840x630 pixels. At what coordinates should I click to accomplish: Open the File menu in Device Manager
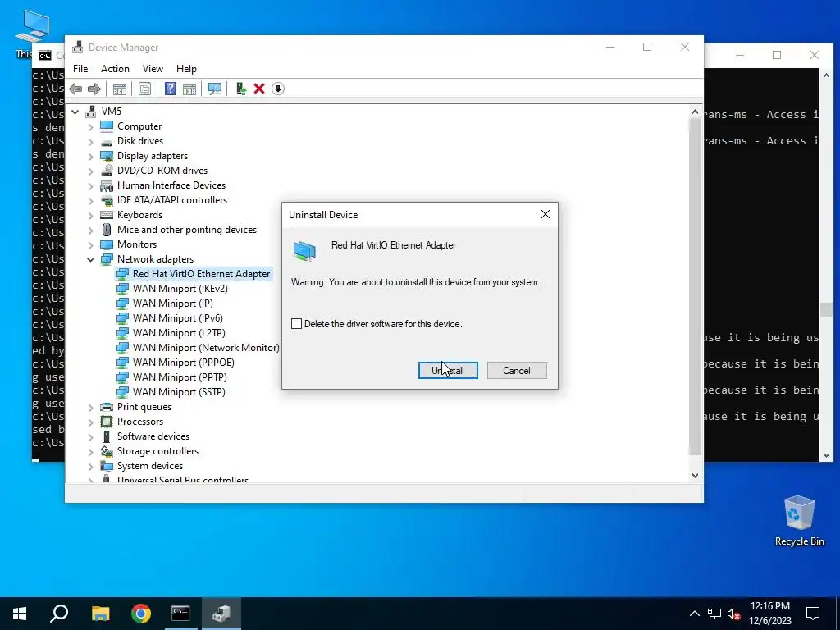pos(80,69)
